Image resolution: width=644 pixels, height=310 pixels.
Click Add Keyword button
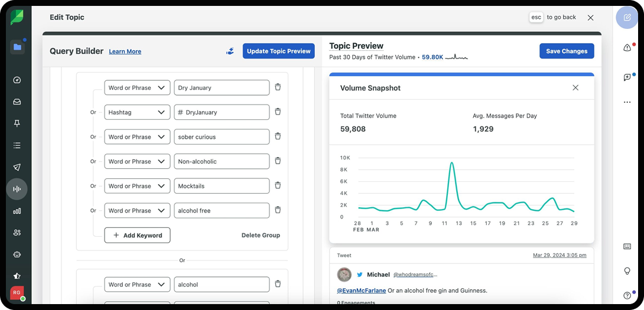point(137,235)
